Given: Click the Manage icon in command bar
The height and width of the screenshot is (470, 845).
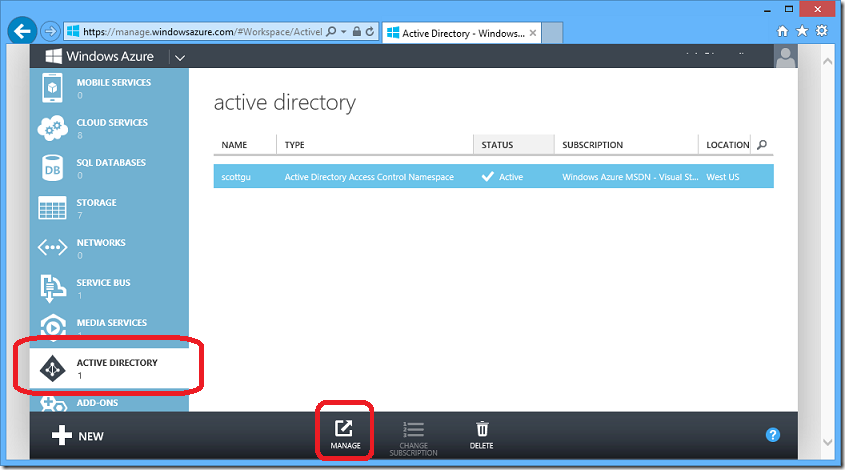Looking at the screenshot, I should pyautogui.click(x=344, y=428).
